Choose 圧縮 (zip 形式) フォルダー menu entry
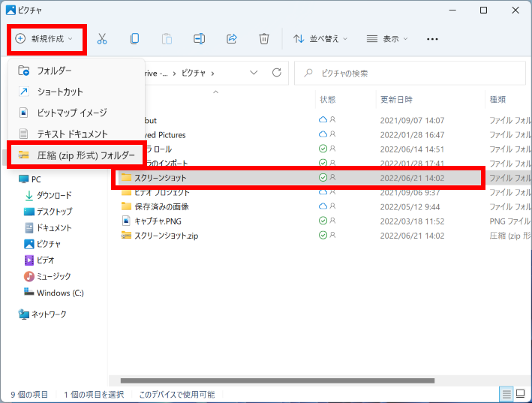Image resolution: width=532 pixels, height=403 pixels. click(77, 155)
